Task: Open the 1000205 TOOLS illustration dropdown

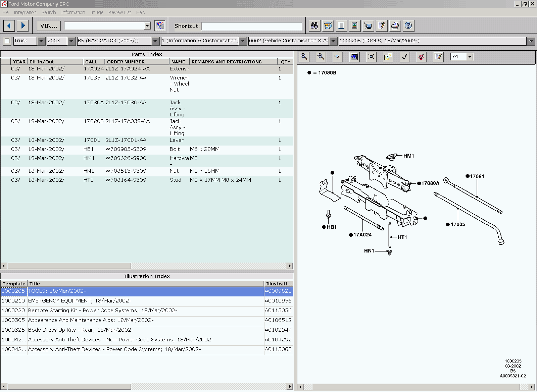Action: (x=531, y=41)
